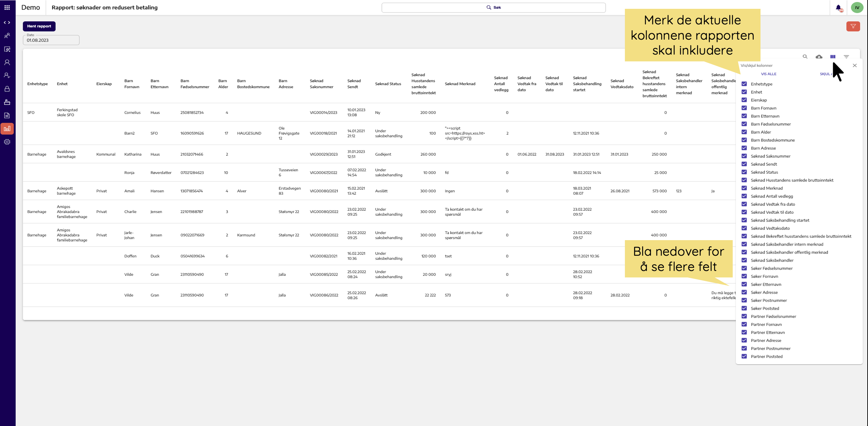
Task: Click the Barn Alder column header
Action: tap(223, 84)
